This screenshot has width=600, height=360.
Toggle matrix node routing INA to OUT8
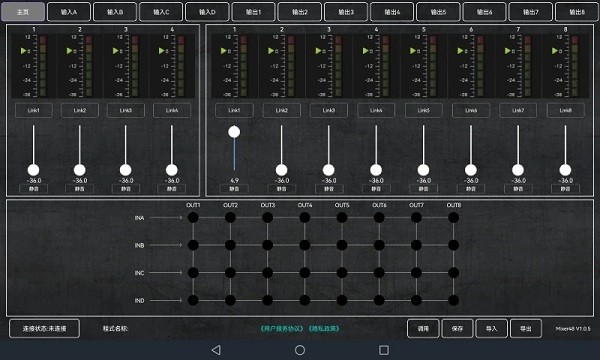[453, 217]
